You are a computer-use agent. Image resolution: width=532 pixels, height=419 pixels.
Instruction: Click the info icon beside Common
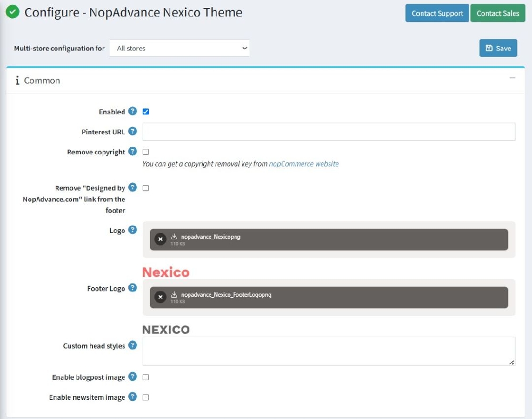18,80
